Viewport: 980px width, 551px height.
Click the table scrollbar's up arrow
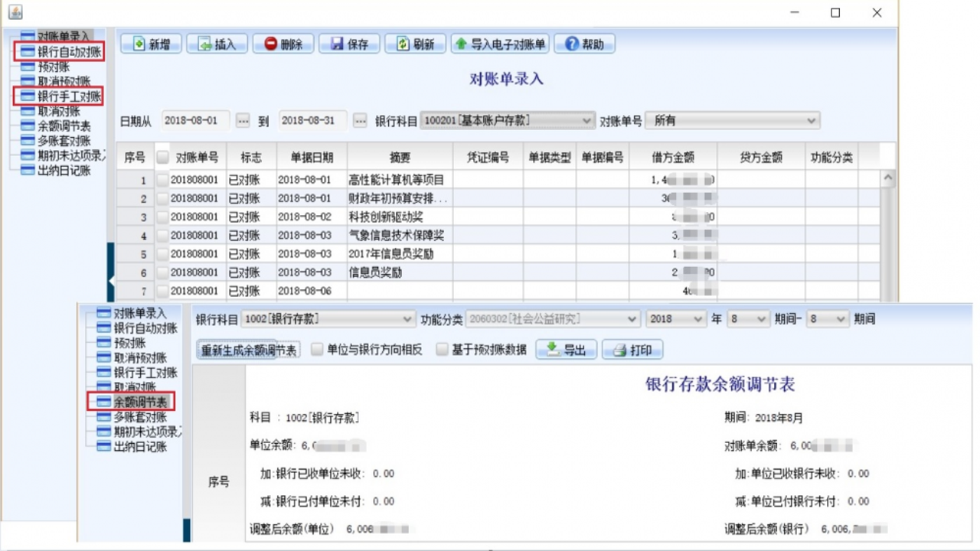[888, 178]
